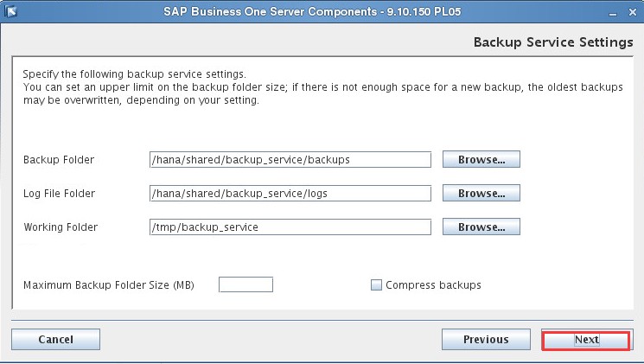The height and width of the screenshot is (364, 644).
Task: Click the Maximum Backup Folder Size field
Action: (245, 284)
